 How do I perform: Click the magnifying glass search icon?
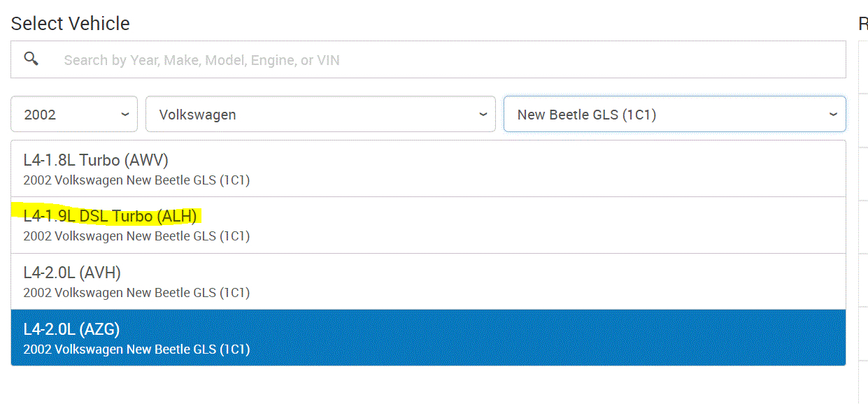click(31, 59)
